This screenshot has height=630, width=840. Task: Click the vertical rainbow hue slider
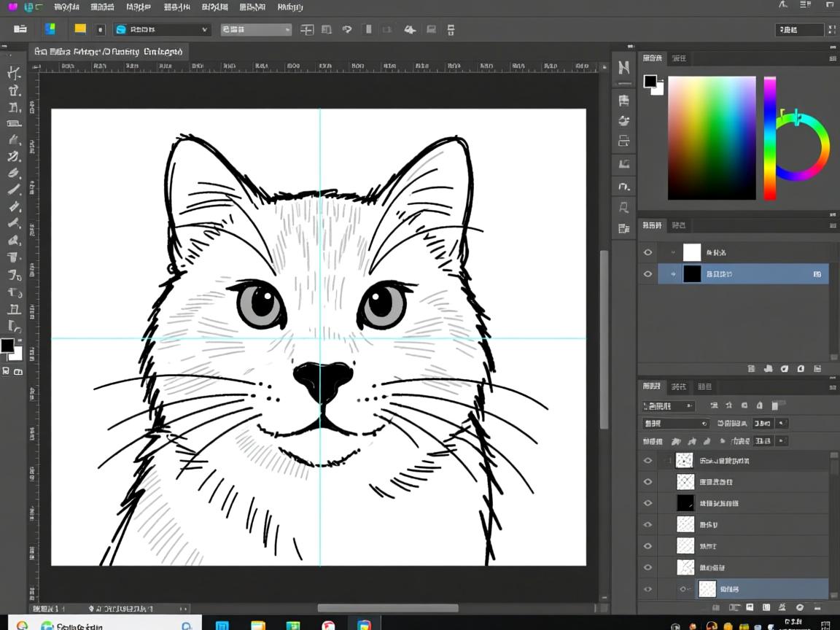(x=769, y=139)
